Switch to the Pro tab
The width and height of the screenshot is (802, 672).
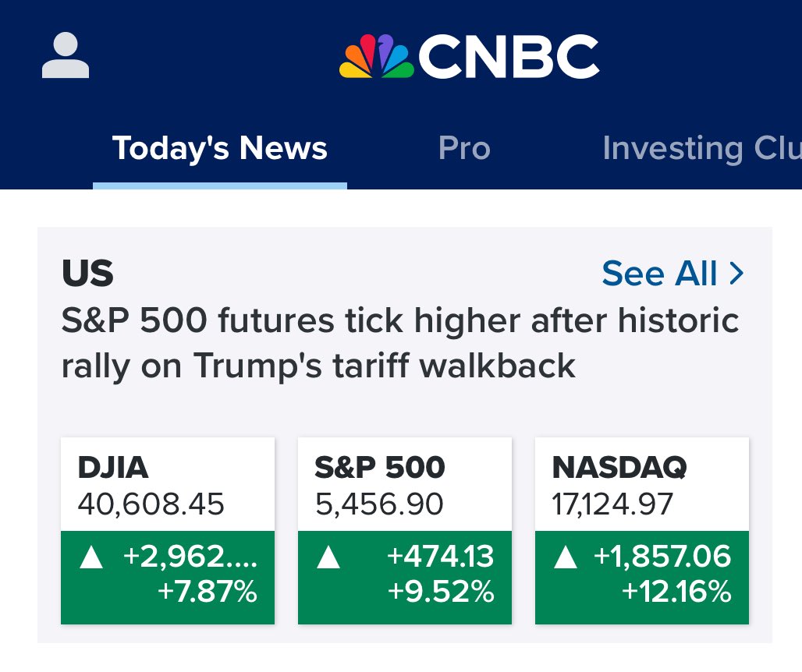pyautogui.click(x=464, y=148)
